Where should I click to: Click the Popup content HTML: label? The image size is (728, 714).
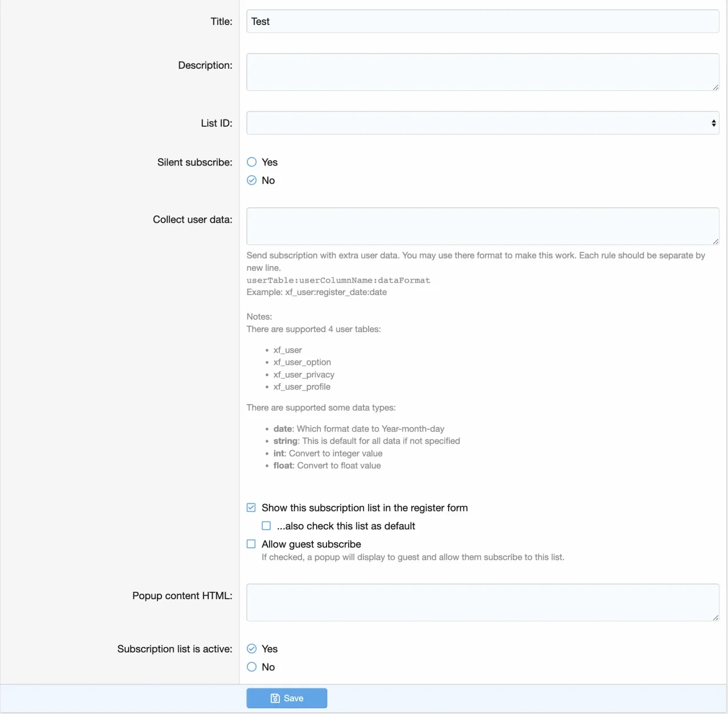coord(182,596)
